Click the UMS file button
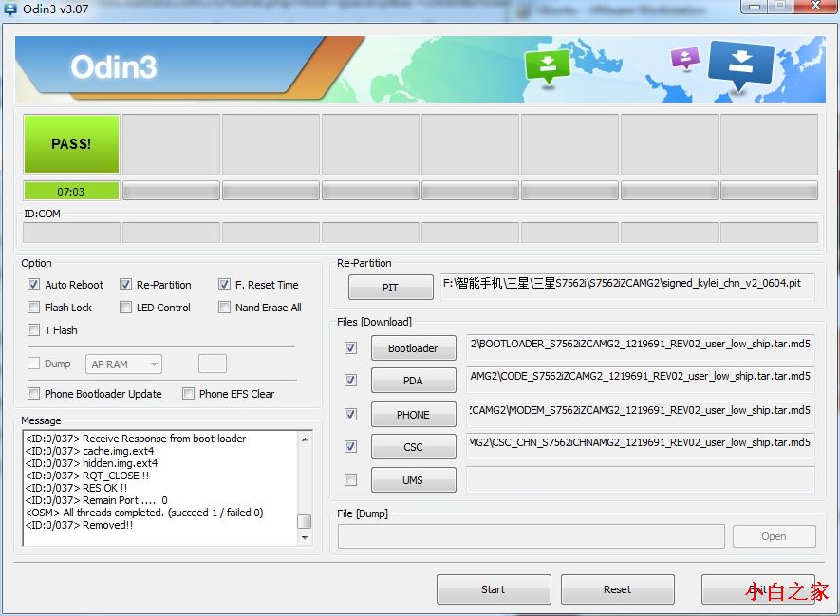The image size is (840, 616). click(413, 480)
